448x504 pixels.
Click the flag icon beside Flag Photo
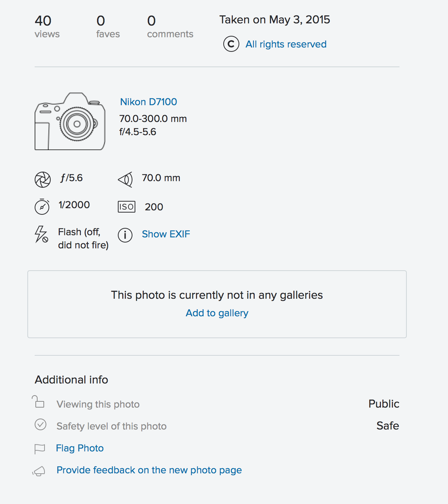tap(39, 448)
